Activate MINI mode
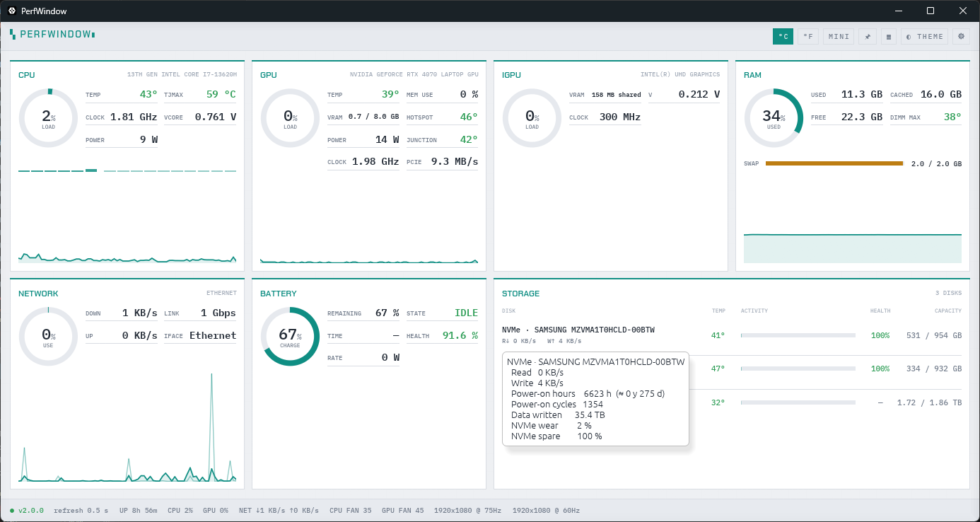Viewport: 980px width, 522px height. (x=839, y=36)
